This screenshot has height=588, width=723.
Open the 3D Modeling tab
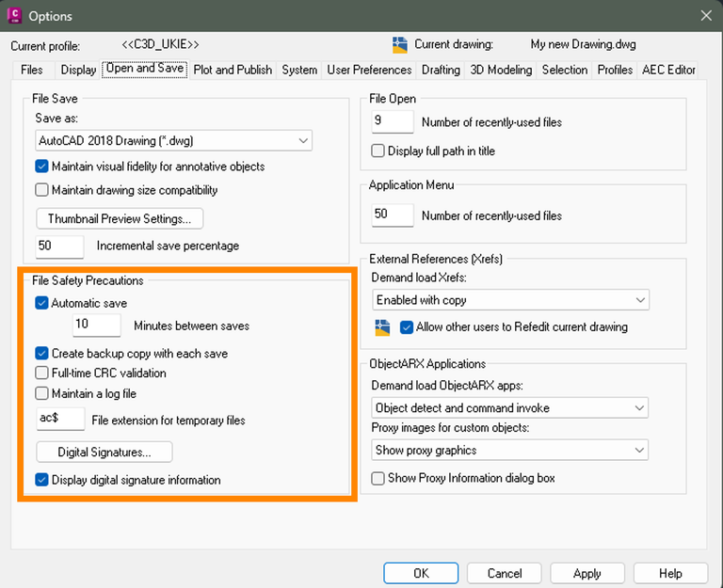501,70
